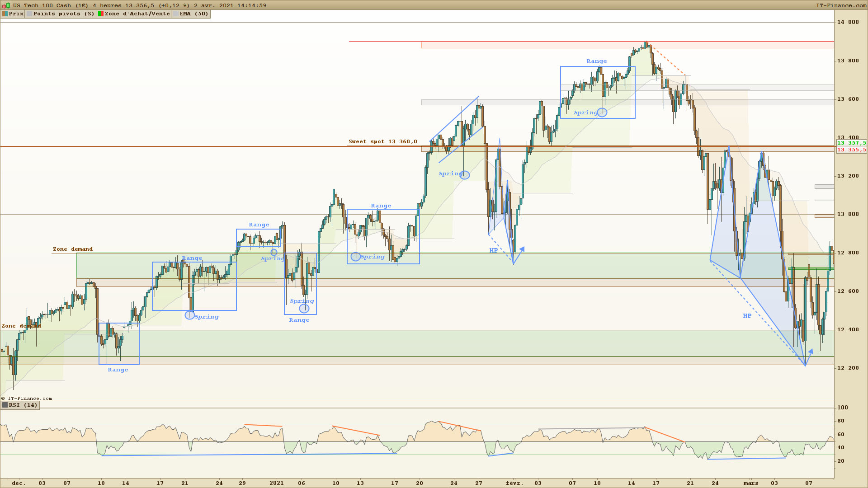The height and width of the screenshot is (488, 868).
Task: Click the Sweet spot 13 360,0 label
Action: click(x=382, y=141)
